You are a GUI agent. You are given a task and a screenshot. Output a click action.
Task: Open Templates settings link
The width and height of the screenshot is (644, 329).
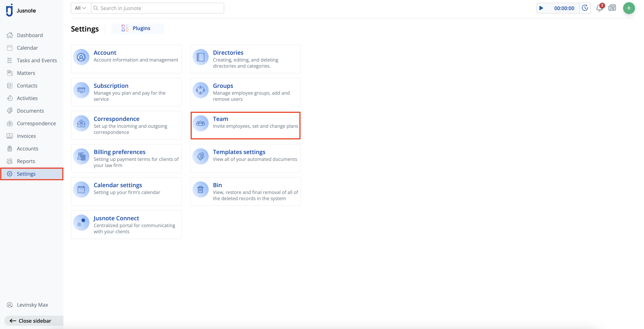(x=239, y=152)
